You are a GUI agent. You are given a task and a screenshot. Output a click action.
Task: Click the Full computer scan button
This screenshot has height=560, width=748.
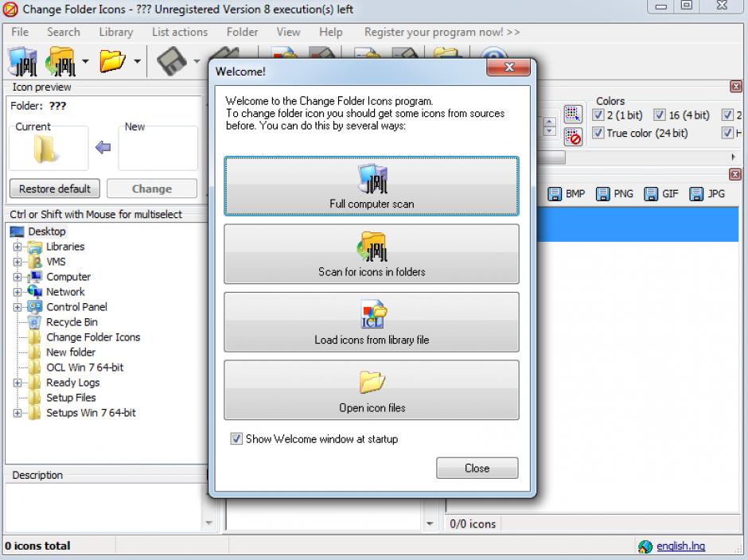pos(372,186)
